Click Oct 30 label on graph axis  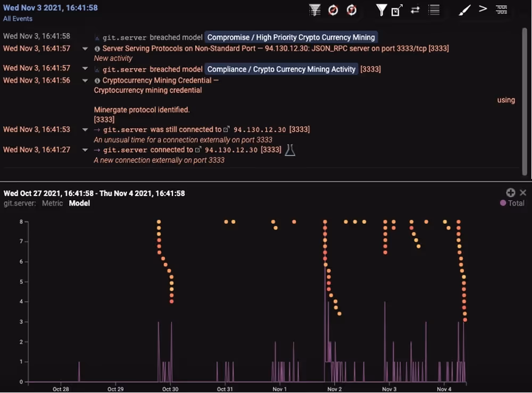[170, 389]
